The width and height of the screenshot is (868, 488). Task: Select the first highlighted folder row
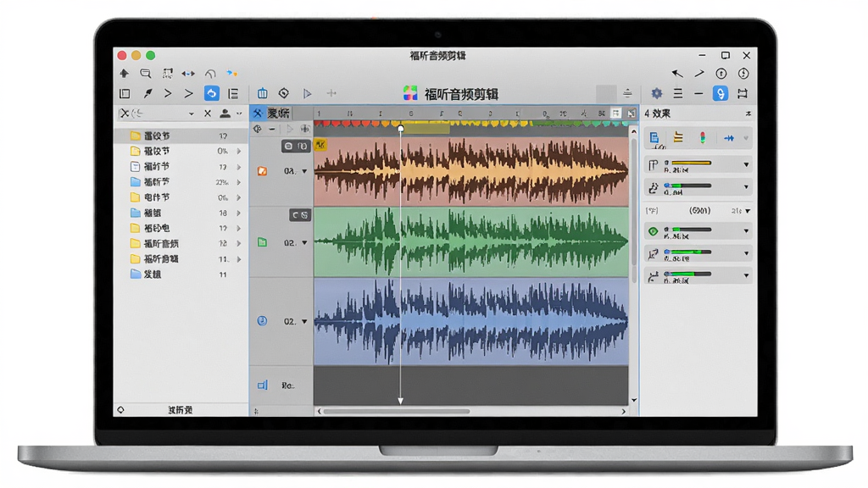click(x=181, y=136)
